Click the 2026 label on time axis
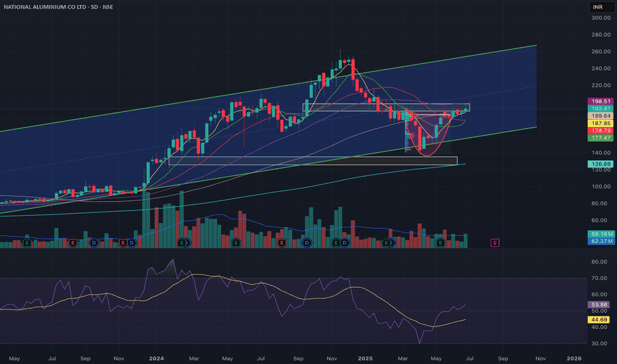 pos(574,359)
